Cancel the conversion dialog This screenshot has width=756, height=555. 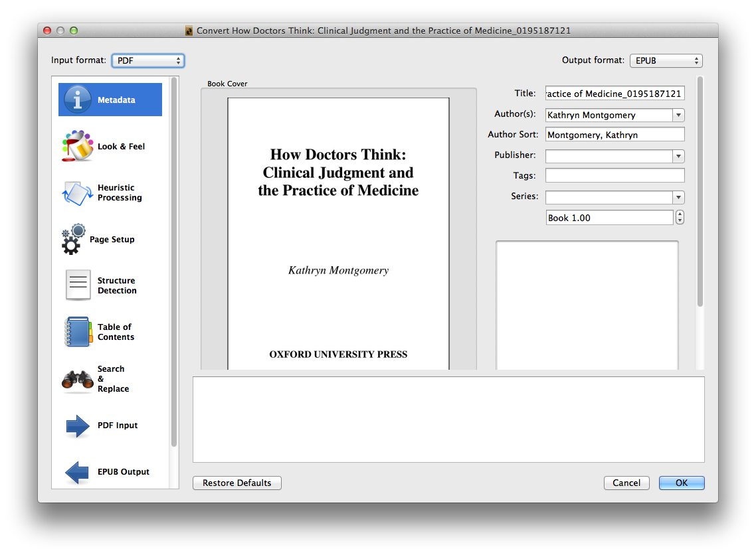[626, 483]
